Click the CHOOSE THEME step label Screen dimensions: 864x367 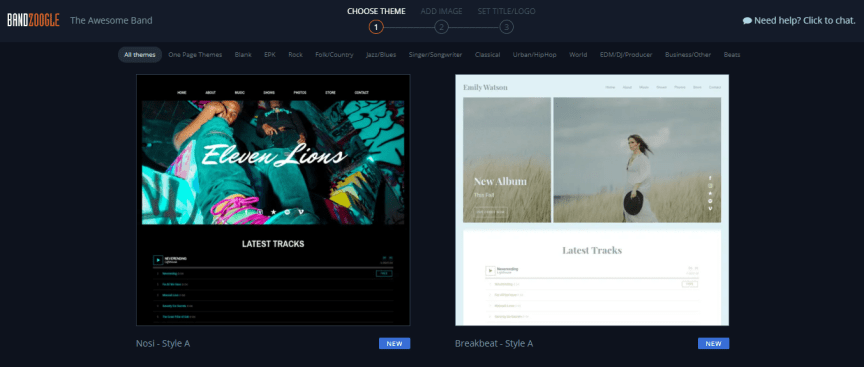coord(376,11)
